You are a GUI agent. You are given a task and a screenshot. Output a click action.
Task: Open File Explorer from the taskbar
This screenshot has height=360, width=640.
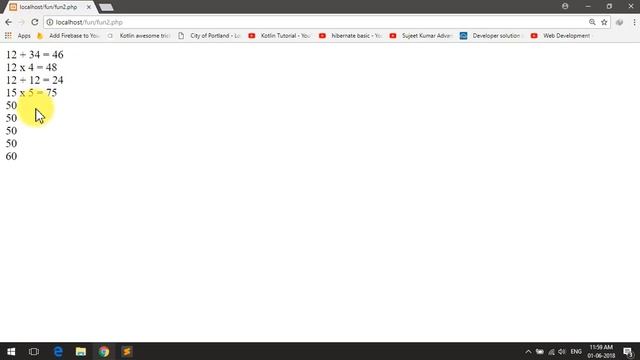pos(81,351)
